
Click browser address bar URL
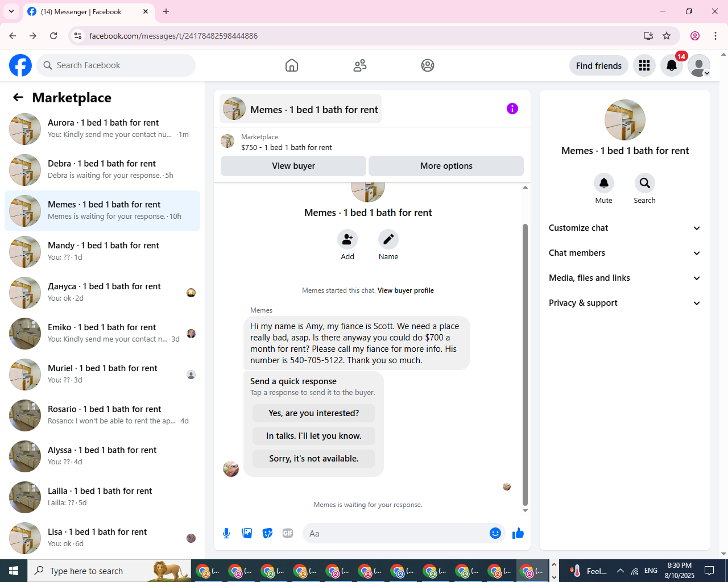pyautogui.click(x=173, y=36)
